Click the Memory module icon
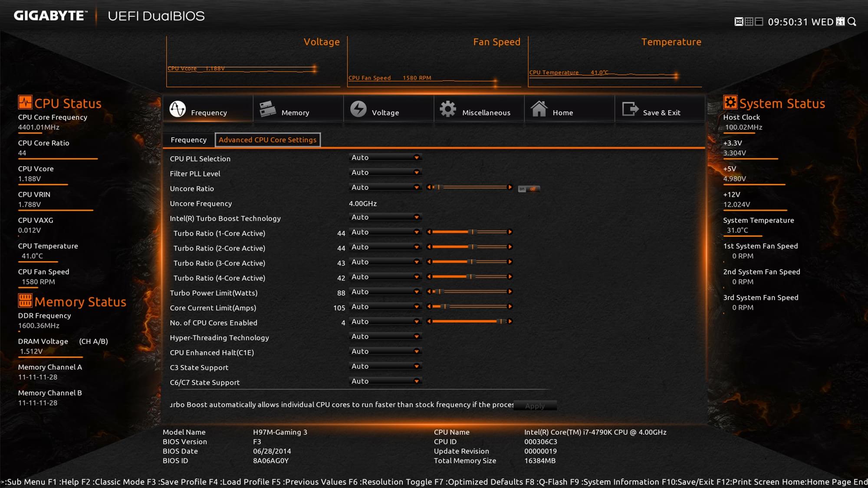The image size is (868, 488). click(x=267, y=109)
